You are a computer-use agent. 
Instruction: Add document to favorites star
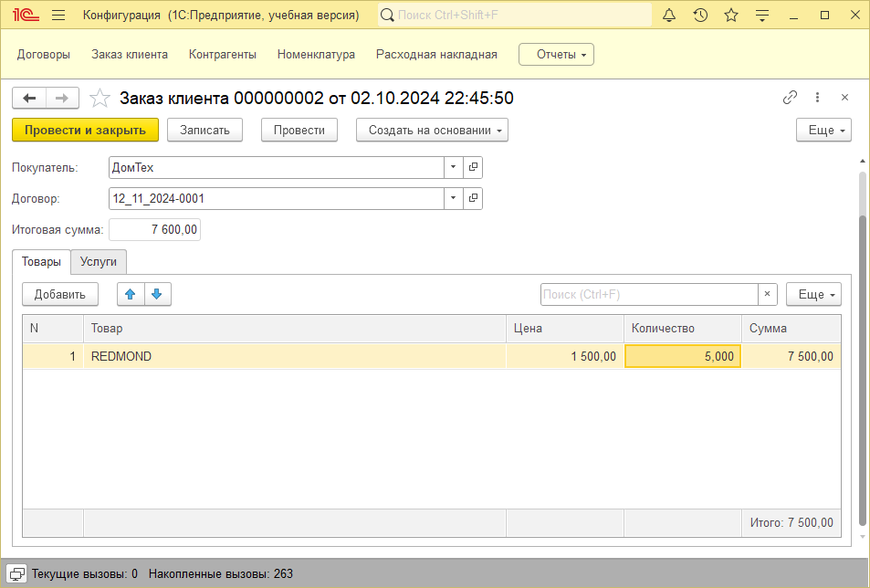tap(100, 99)
